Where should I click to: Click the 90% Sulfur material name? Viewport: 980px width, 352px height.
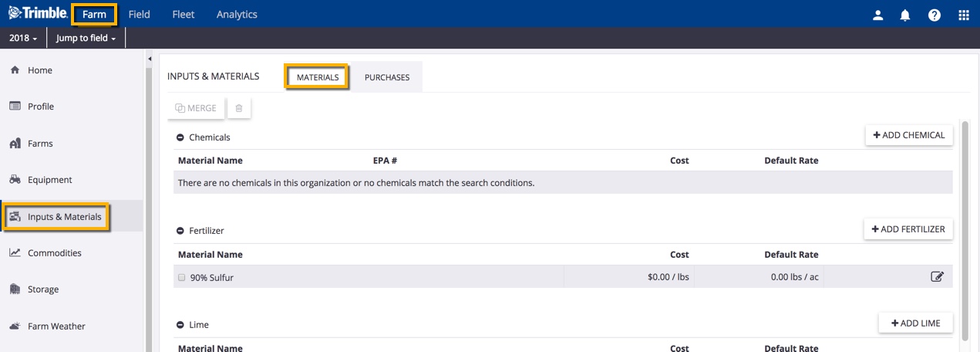pyautogui.click(x=212, y=277)
